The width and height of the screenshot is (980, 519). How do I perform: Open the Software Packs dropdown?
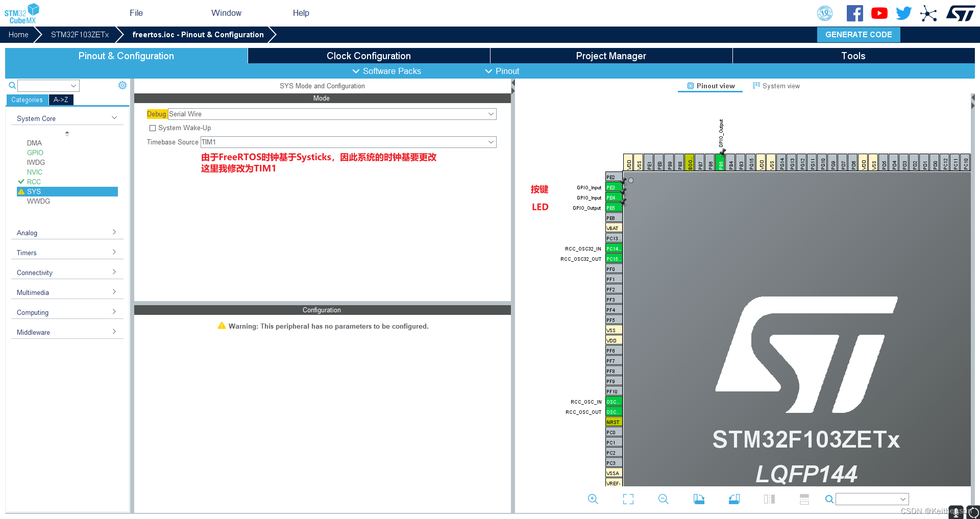pos(387,71)
